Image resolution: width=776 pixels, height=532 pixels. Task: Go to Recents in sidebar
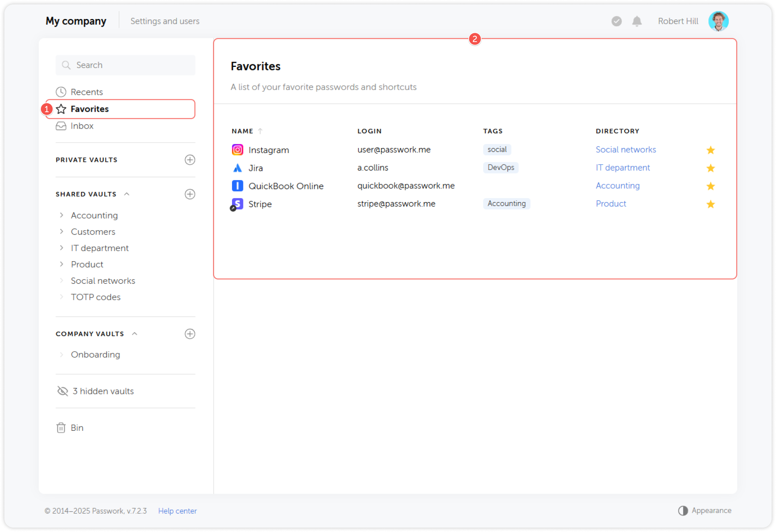tap(87, 92)
